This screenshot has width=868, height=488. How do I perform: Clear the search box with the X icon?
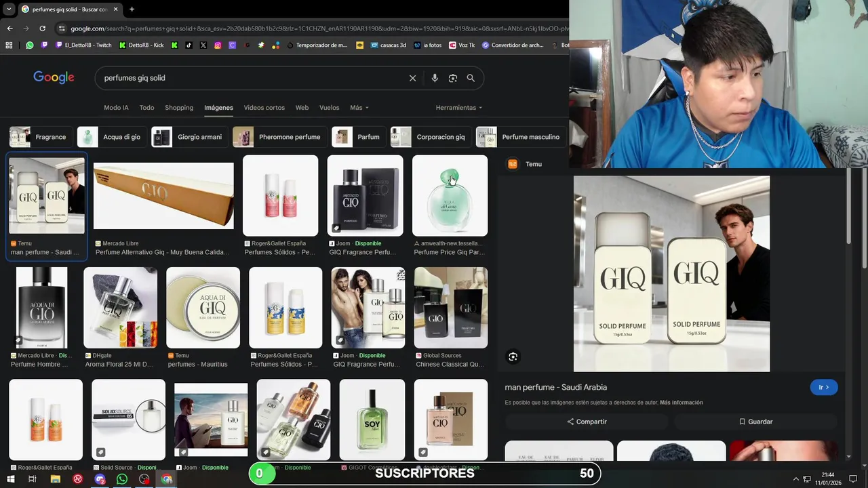point(412,78)
